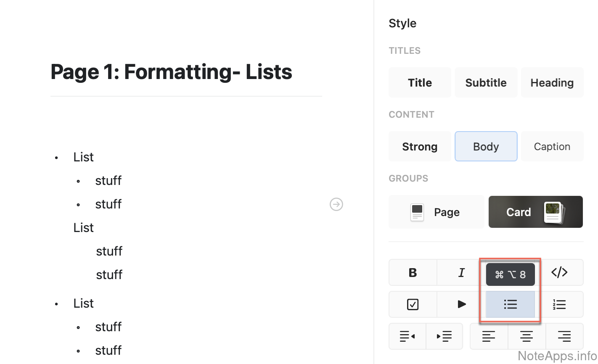598x364 pixels.
Task: Center align the text
Action: coord(527,336)
